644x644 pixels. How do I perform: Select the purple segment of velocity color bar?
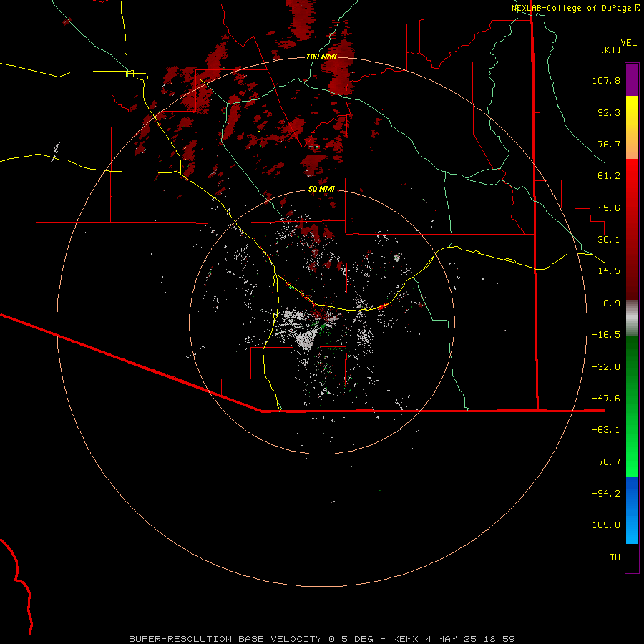tap(632, 79)
